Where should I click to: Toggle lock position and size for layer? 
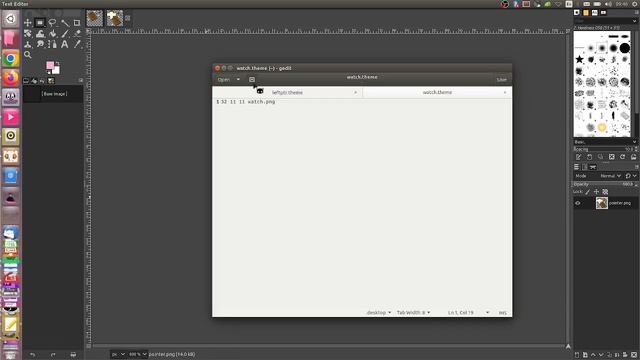[x=596, y=191]
